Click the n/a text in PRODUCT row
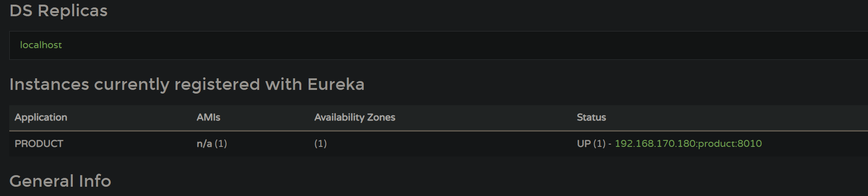868x196 pixels. click(204, 144)
